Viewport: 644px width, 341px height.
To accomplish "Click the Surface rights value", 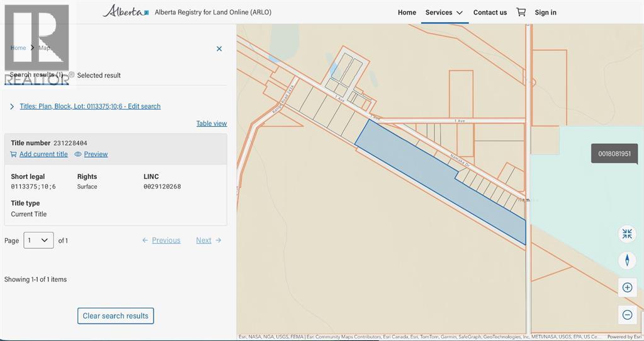I will 87,187.
